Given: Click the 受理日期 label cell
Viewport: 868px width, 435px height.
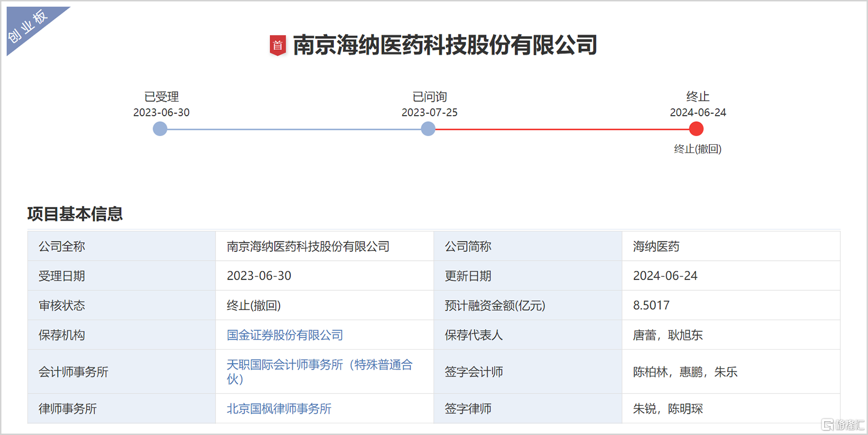Looking at the screenshot, I should (x=122, y=276).
